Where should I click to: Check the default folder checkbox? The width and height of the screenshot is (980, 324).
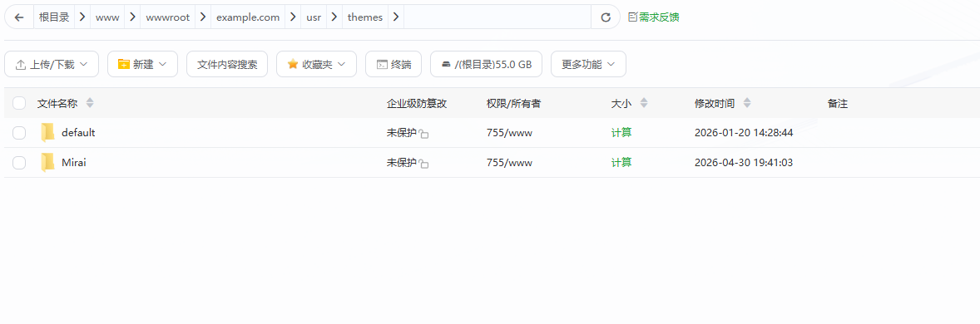(19, 132)
